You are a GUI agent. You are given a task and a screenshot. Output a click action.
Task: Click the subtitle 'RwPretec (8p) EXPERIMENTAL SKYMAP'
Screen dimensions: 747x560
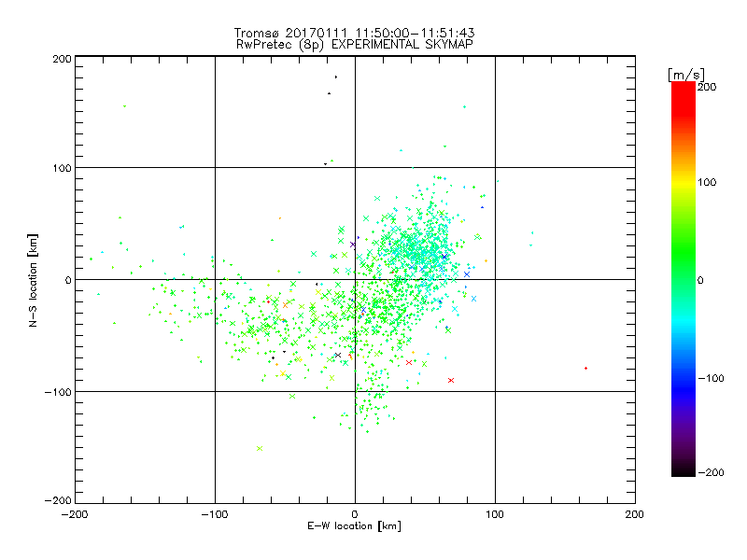click(355, 44)
